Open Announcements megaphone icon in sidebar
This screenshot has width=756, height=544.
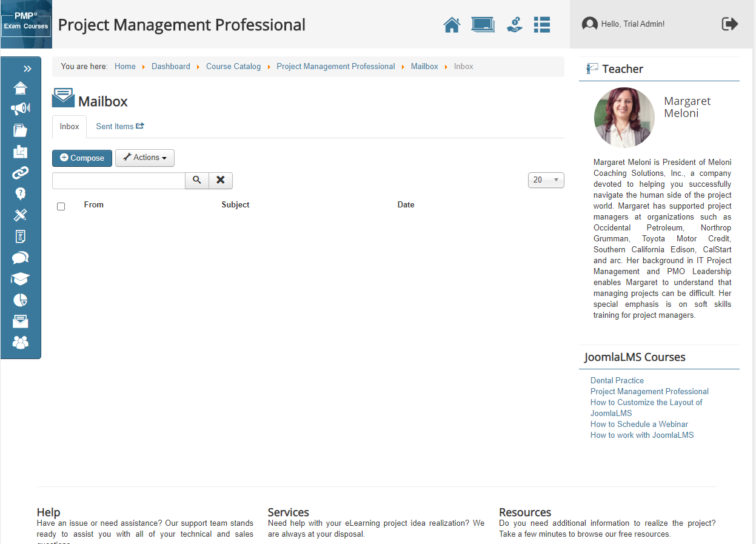(21, 109)
